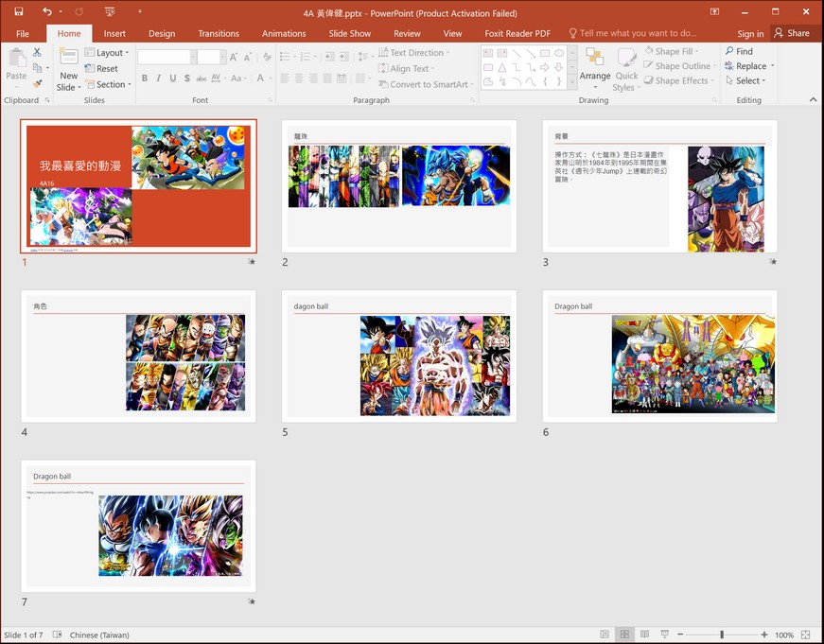824x644 pixels.
Task: Collapse the ribbon with the chevron
Action: [x=813, y=99]
